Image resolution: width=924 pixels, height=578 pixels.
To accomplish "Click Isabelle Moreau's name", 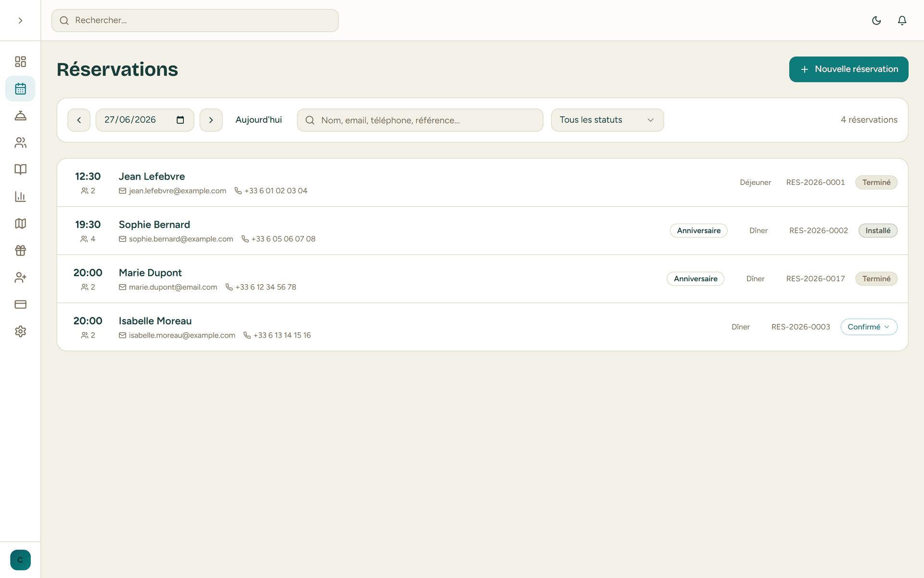I will point(155,321).
